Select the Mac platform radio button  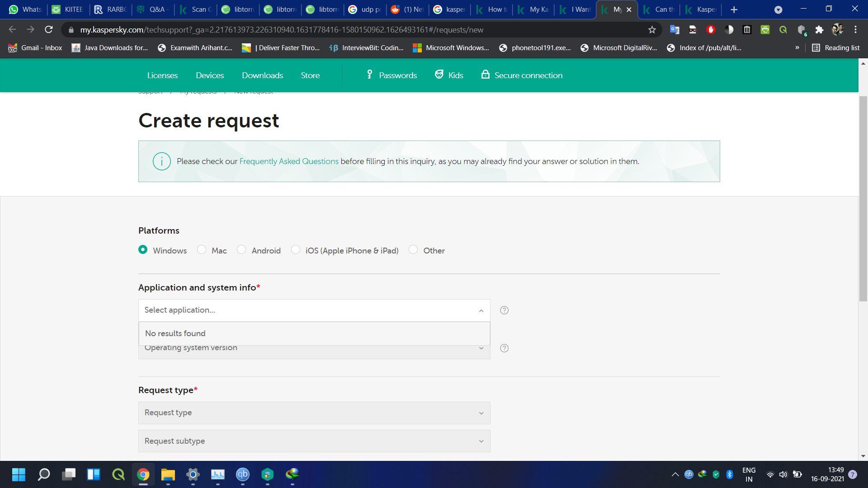coord(202,250)
